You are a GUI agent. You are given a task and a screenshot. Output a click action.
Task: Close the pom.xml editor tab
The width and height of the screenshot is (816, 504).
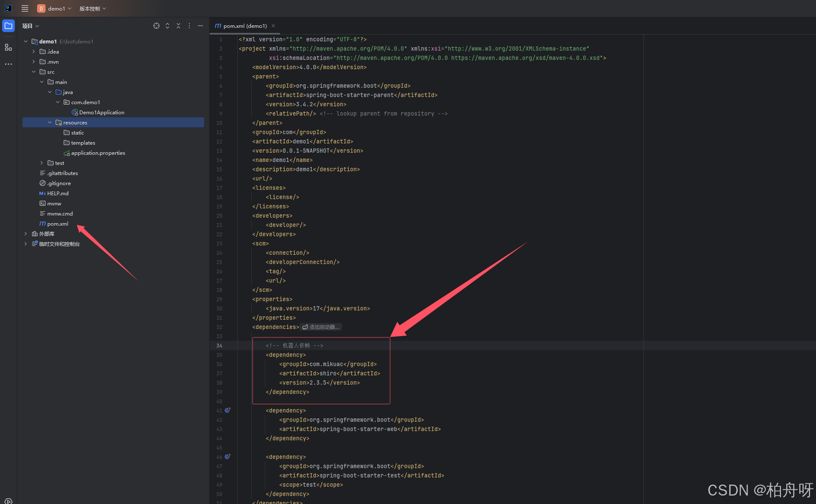coord(273,26)
